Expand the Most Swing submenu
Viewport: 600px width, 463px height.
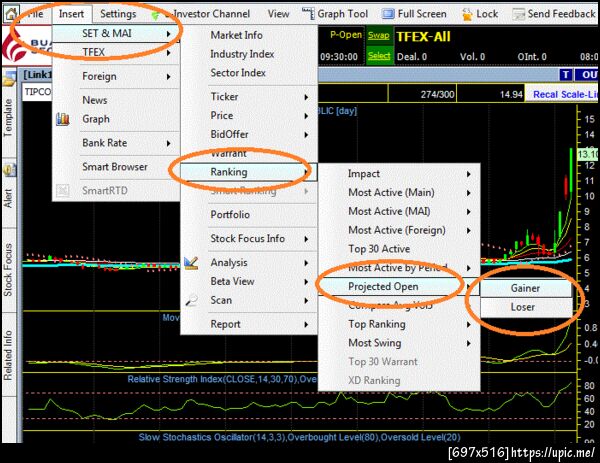tap(399, 343)
